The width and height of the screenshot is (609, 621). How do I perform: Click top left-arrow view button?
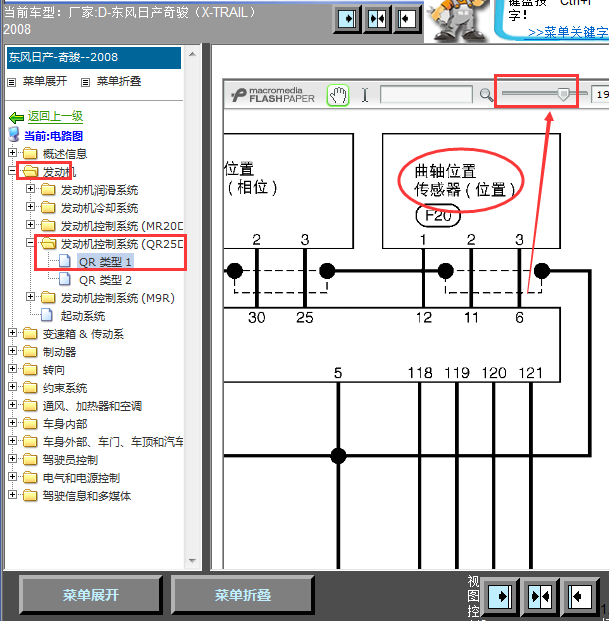(x=407, y=19)
